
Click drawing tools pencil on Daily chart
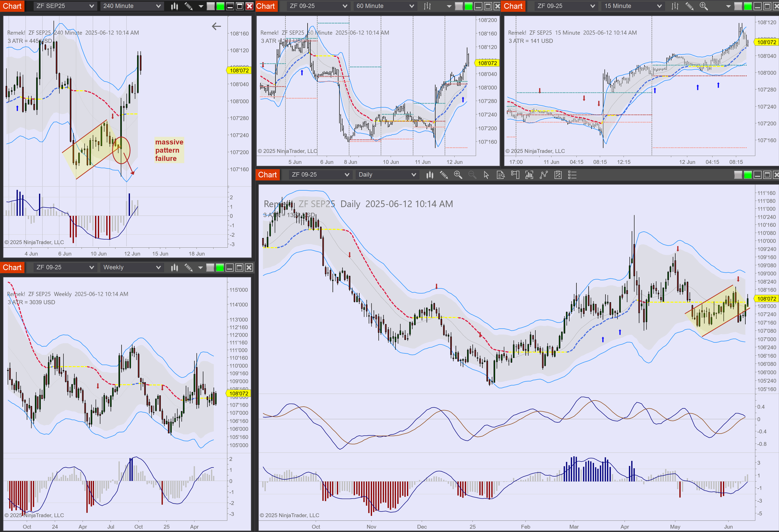pyautogui.click(x=444, y=175)
